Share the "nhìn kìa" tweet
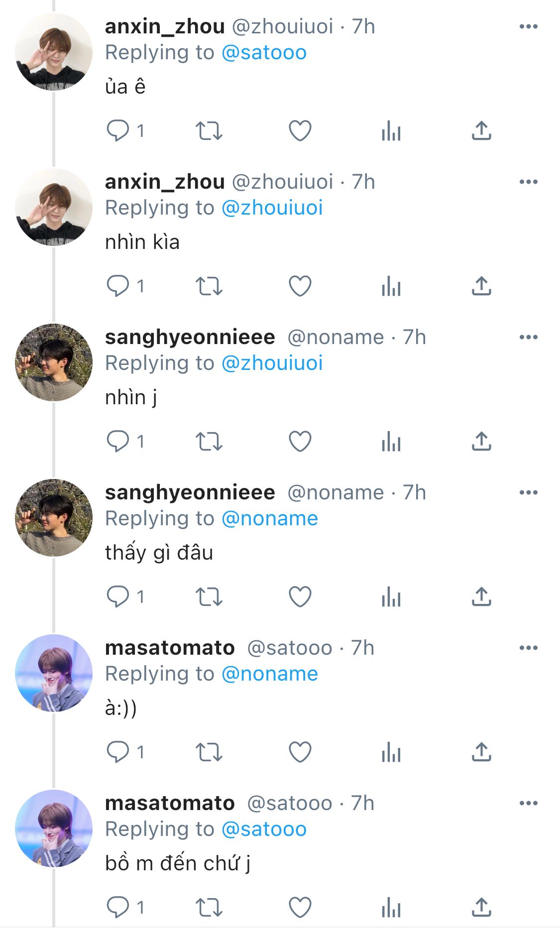The height and width of the screenshot is (937, 560). tap(481, 286)
